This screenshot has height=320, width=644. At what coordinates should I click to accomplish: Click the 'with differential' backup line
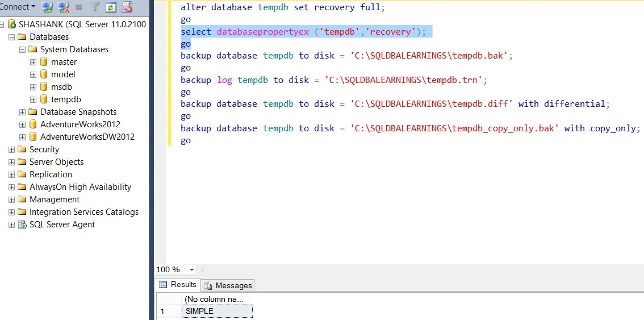395,104
